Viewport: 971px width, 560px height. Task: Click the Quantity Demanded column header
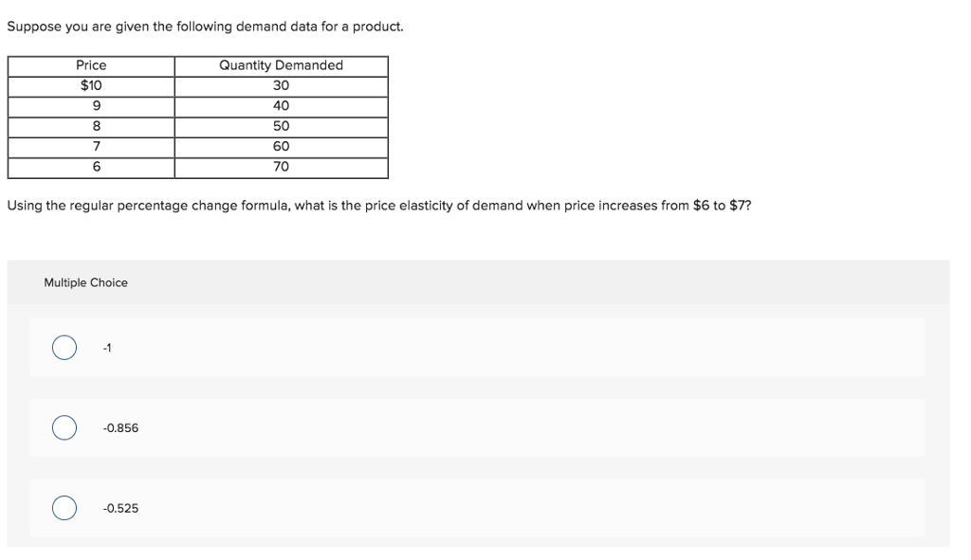coord(280,65)
